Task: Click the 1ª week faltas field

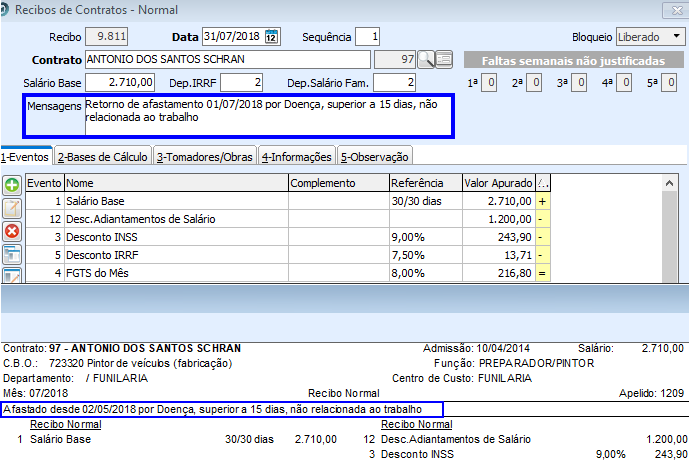Action: click(489, 83)
